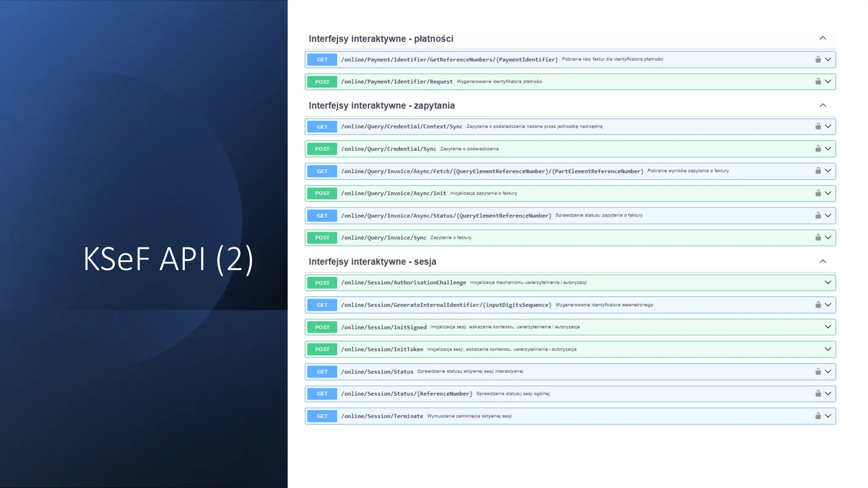868x488 pixels.
Task: Click POST badge of Payment/Identifier/Request
Action: click(322, 82)
